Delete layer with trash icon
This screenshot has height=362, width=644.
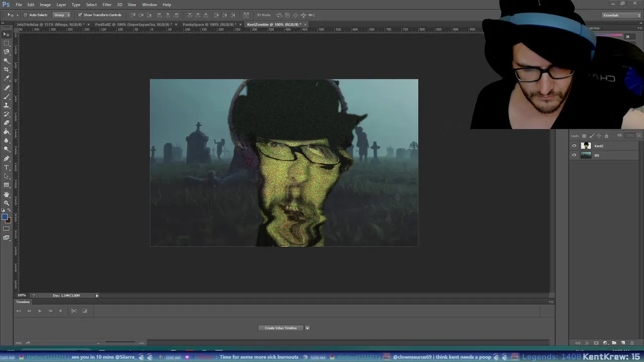coord(632,343)
